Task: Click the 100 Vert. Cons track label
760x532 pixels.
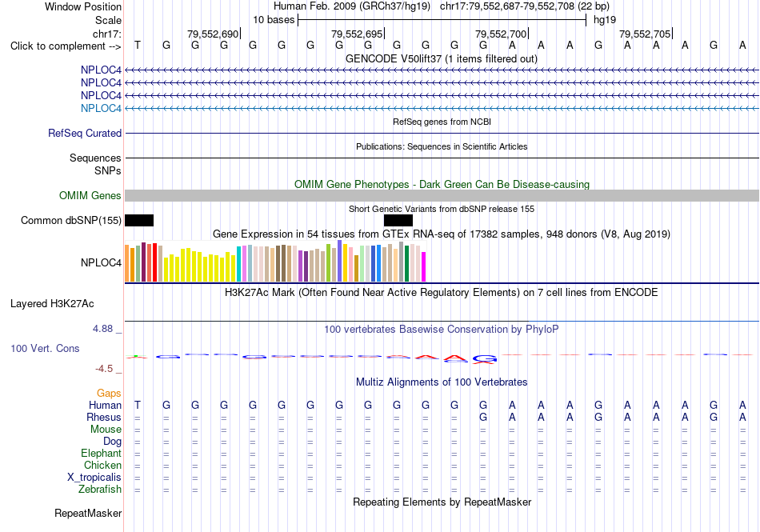Action: click(x=45, y=348)
